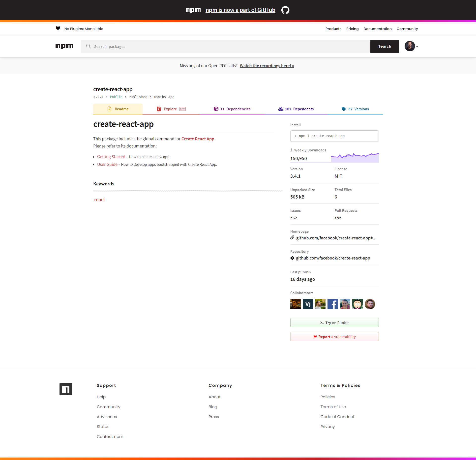476x460 pixels.
Task: Click the magnifying glass search icon
Action: coord(88,46)
